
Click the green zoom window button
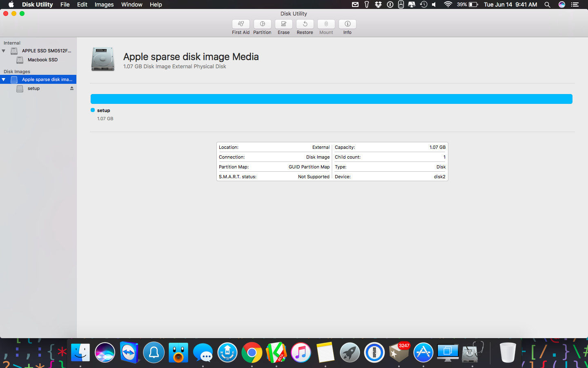[22, 13]
